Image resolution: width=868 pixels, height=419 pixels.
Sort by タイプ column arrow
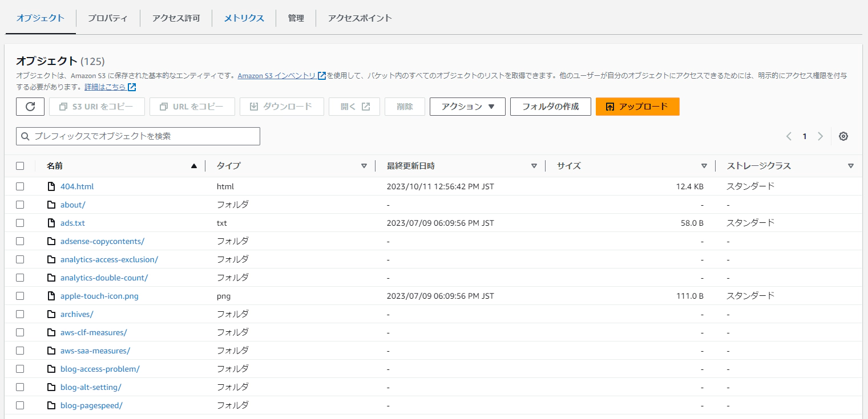(x=364, y=166)
